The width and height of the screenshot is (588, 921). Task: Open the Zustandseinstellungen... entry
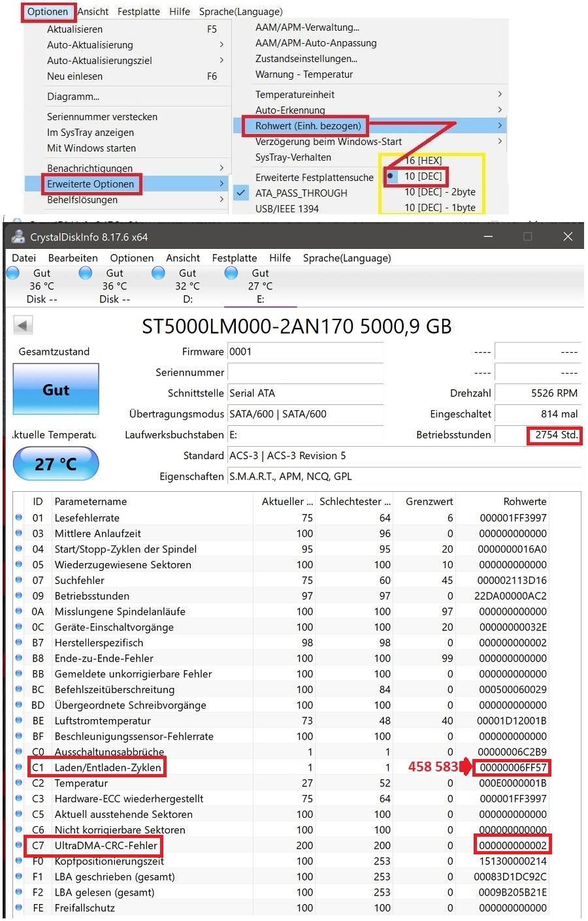coord(306,59)
